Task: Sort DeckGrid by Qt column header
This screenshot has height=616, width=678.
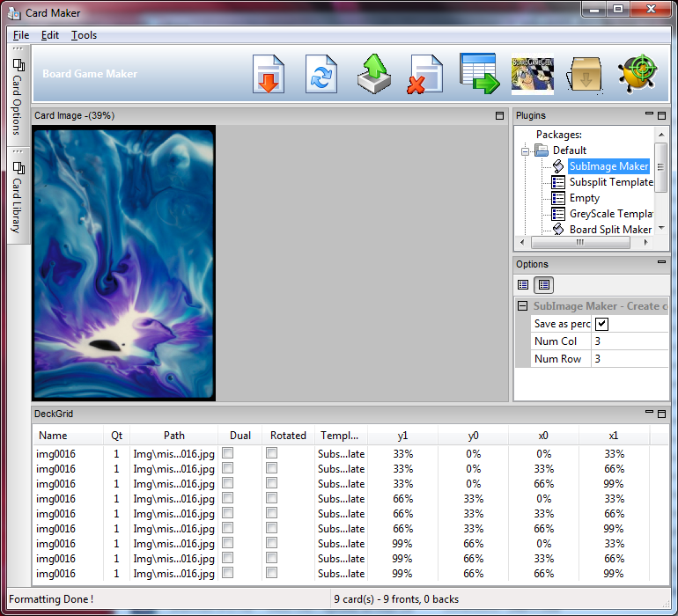Action: 116,436
